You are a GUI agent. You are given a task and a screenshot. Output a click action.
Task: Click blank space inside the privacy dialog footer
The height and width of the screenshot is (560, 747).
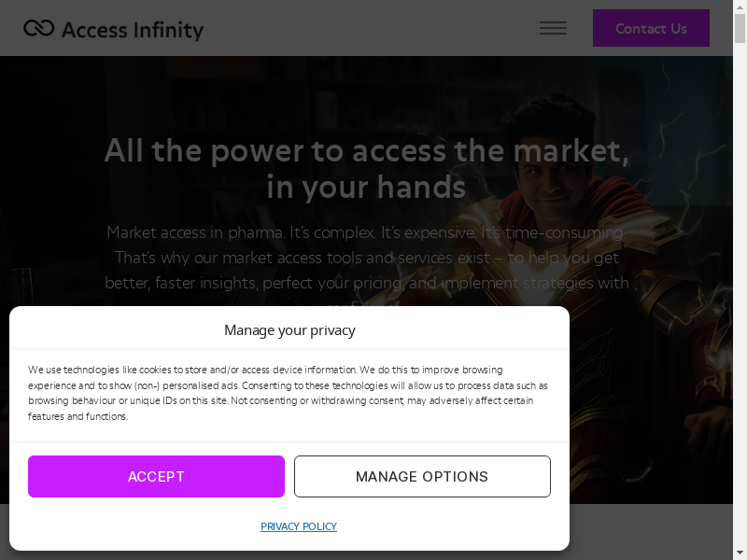point(467,527)
